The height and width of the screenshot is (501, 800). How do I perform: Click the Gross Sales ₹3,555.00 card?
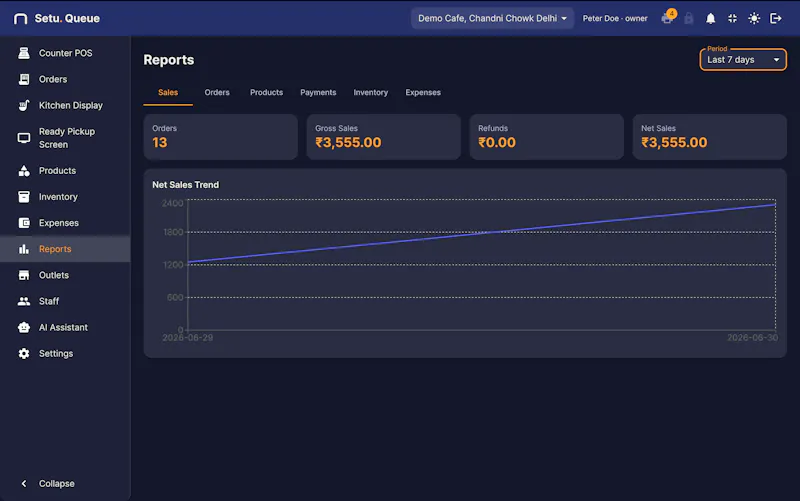tap(384, 137)
